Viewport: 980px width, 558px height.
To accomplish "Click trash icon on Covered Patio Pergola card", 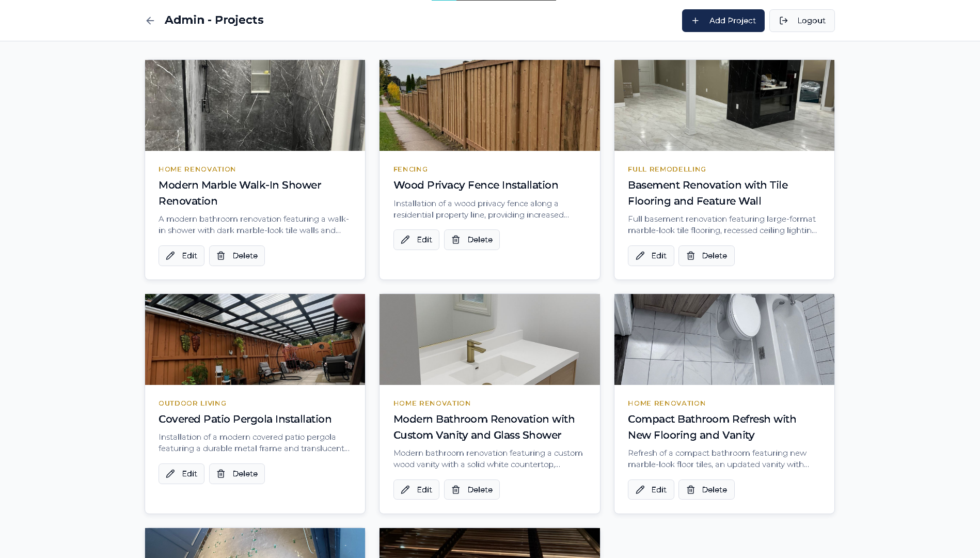I will [221, 474].
